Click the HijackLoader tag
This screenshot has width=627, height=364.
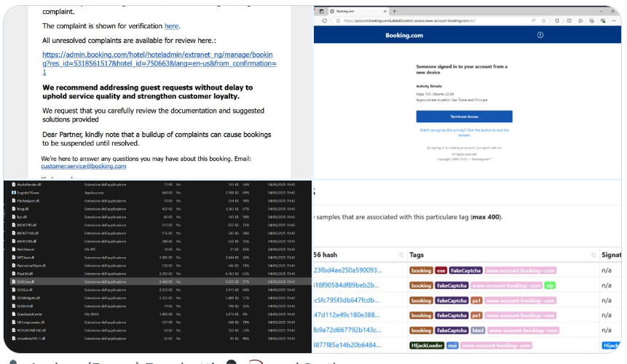click(x=427, y=345)
